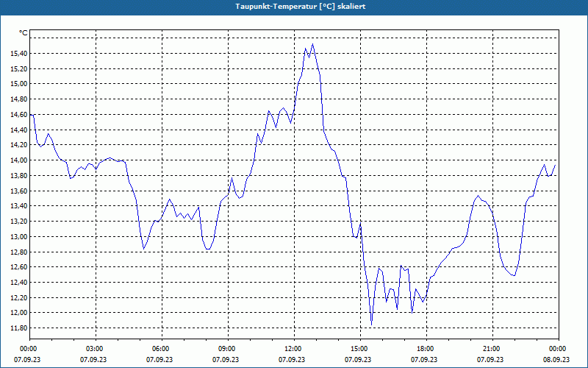Click the 13,40 y-axis value
The width and height of the screenshot is (588, 368).
(19, 206)
